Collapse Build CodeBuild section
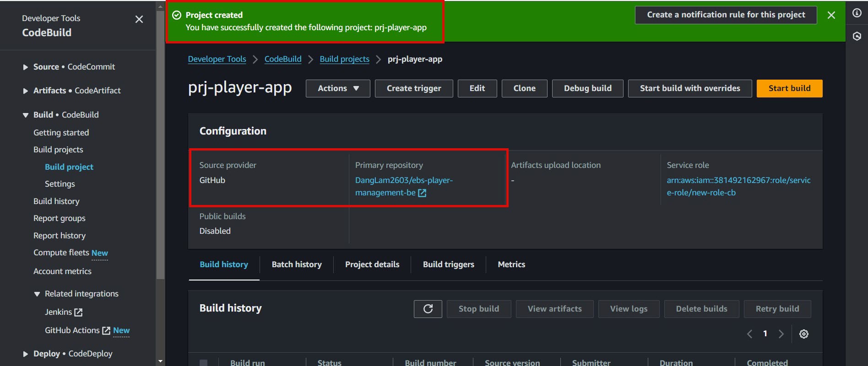The height and width of the screenshot is (366, 868). 26,115
